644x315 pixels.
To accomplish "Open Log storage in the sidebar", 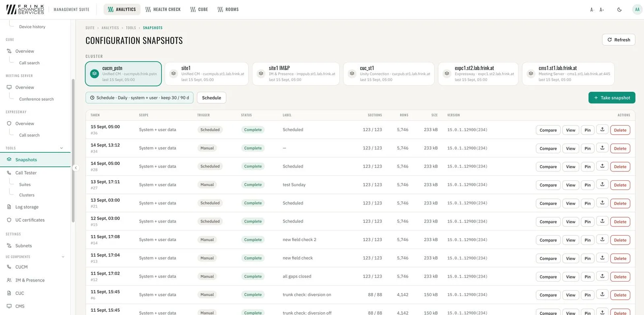I will tap(27, 207).
